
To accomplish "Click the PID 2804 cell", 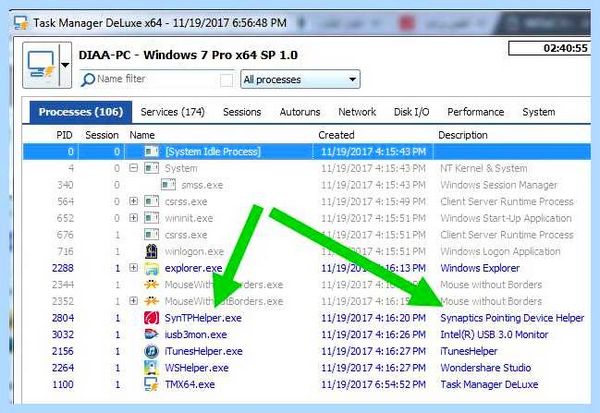I will coord(63,318).
